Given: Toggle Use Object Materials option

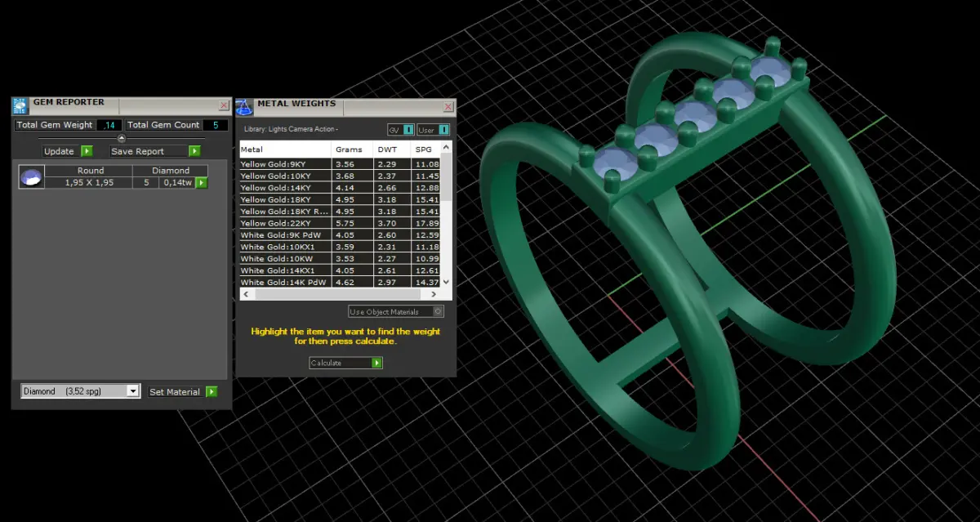Looking at the screenshot, I should coord(396,311).
